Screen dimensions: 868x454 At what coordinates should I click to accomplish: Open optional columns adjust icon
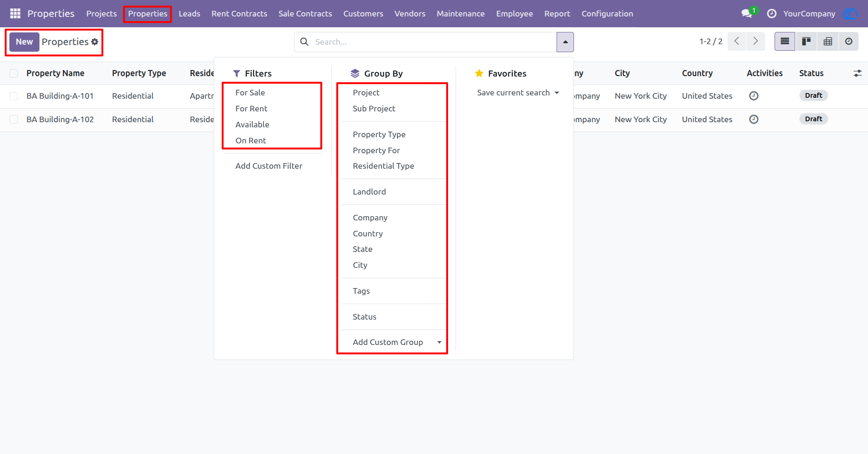click(x=858, y=73)
